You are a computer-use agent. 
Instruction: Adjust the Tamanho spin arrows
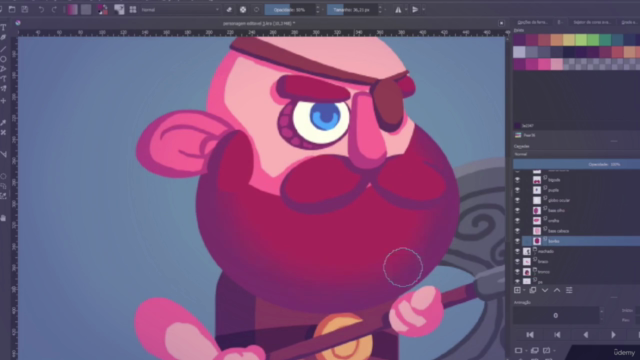pos(380,9)
